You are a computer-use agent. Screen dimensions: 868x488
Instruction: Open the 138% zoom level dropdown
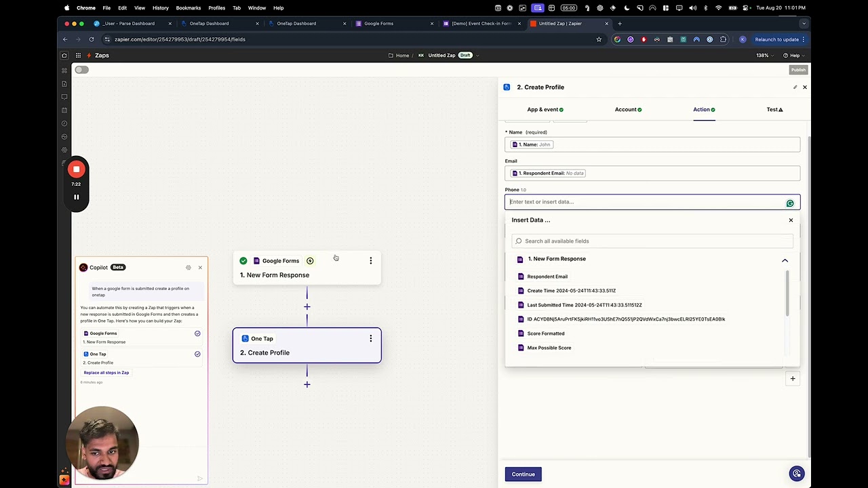[x=764, y=55]
